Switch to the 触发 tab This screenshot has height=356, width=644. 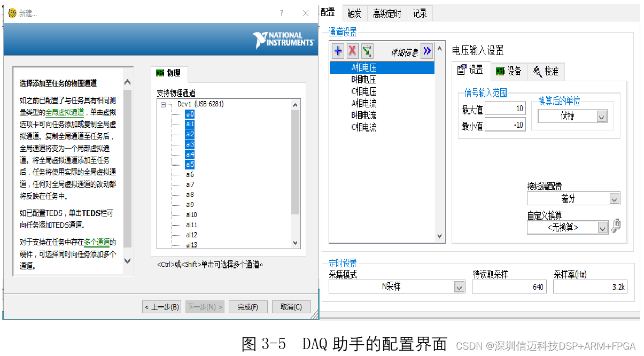(354, 13)
